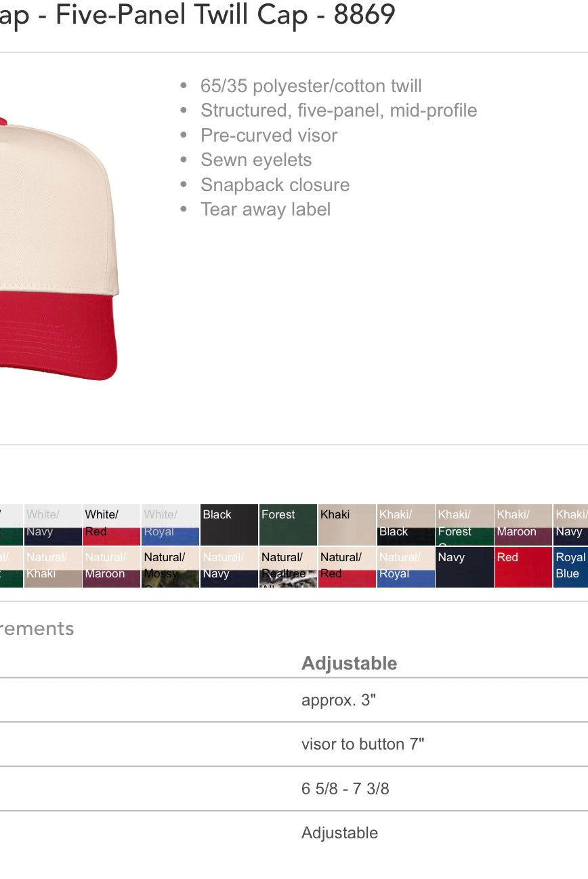Viewport: 588px width, 879px height.
Task: Choose the Natural/Mossy Oak camo swatch
Action: pyautogui.click(x=170, y=567)
